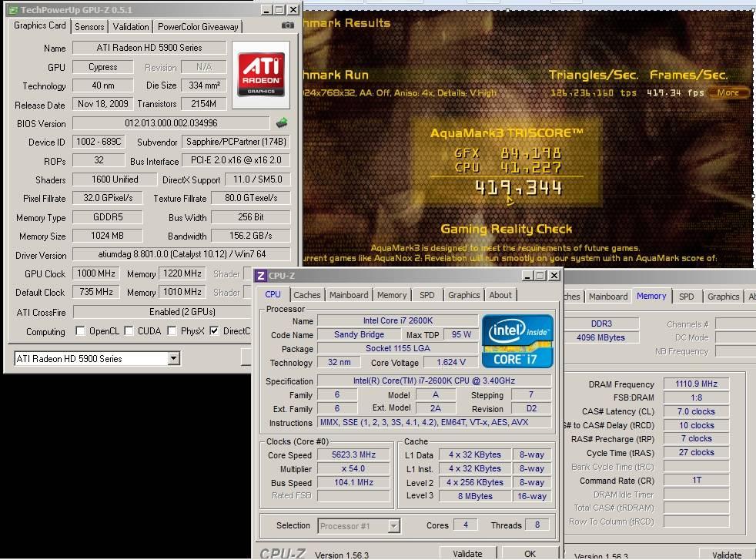Select the CPU tab in CPU-Z

click(273, 293)
